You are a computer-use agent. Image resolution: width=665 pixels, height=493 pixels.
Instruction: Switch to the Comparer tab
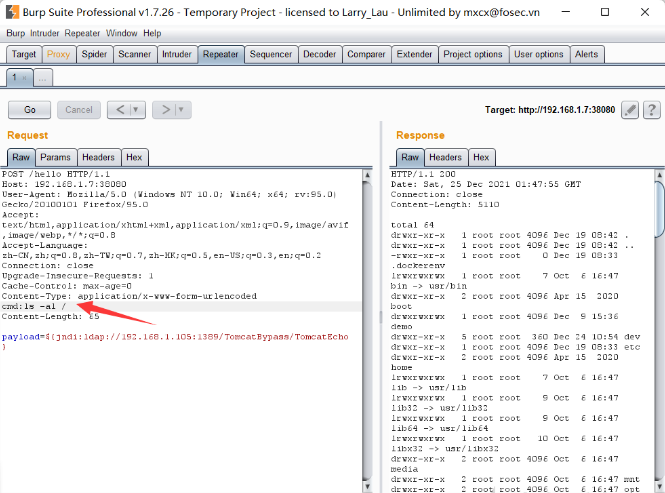pyautogui.click(x=366, y=54)
